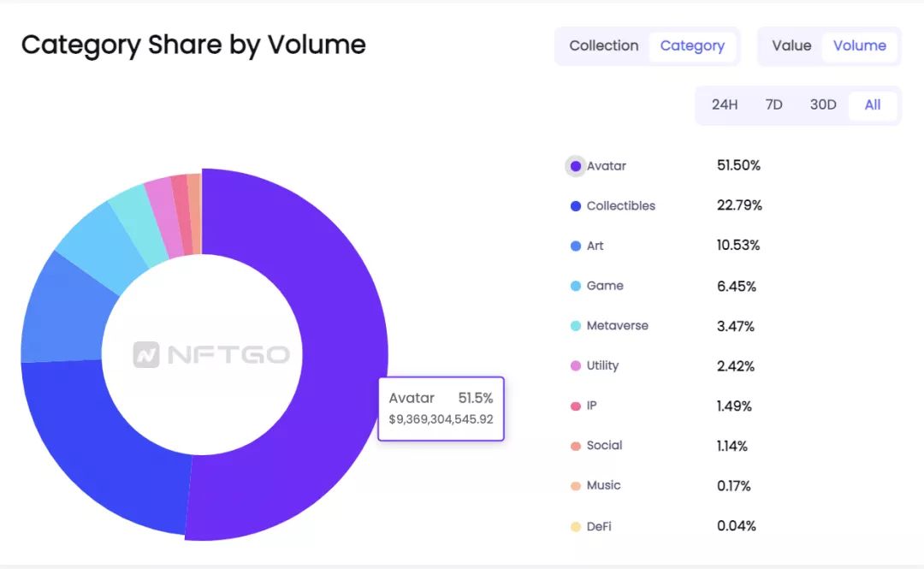Select the All time range
This screenshot has height=569, width=924.
coord(872,105)
